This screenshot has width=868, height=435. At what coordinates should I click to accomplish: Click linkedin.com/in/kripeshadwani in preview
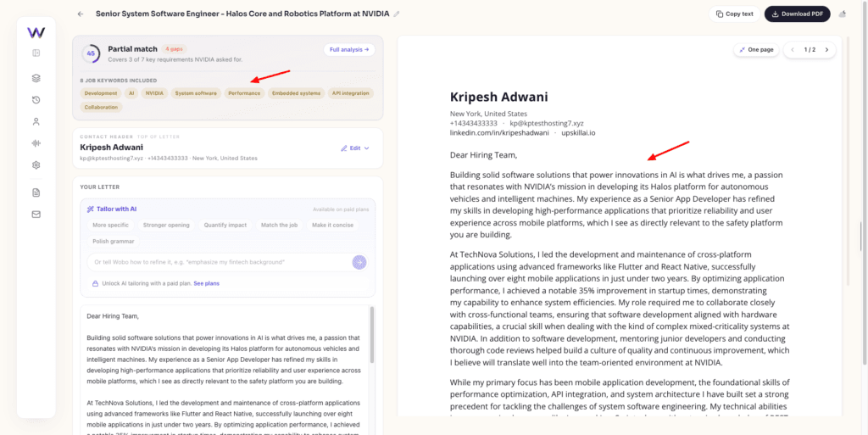tap(499, 133)
